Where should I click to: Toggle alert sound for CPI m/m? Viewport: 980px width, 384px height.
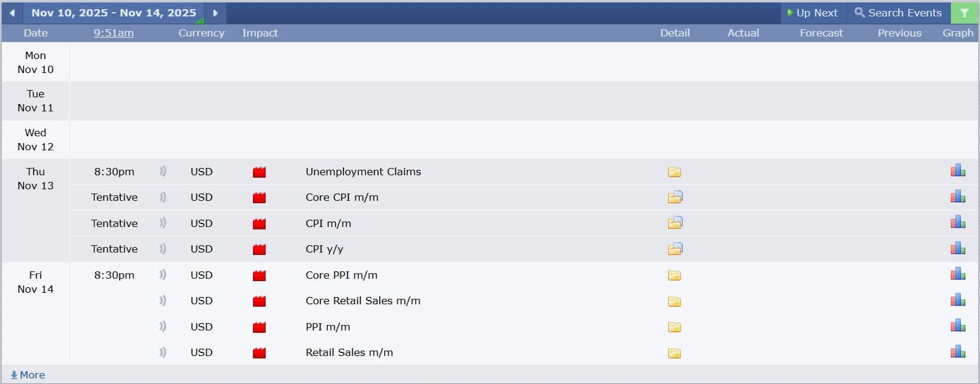(x=162, y=223)
